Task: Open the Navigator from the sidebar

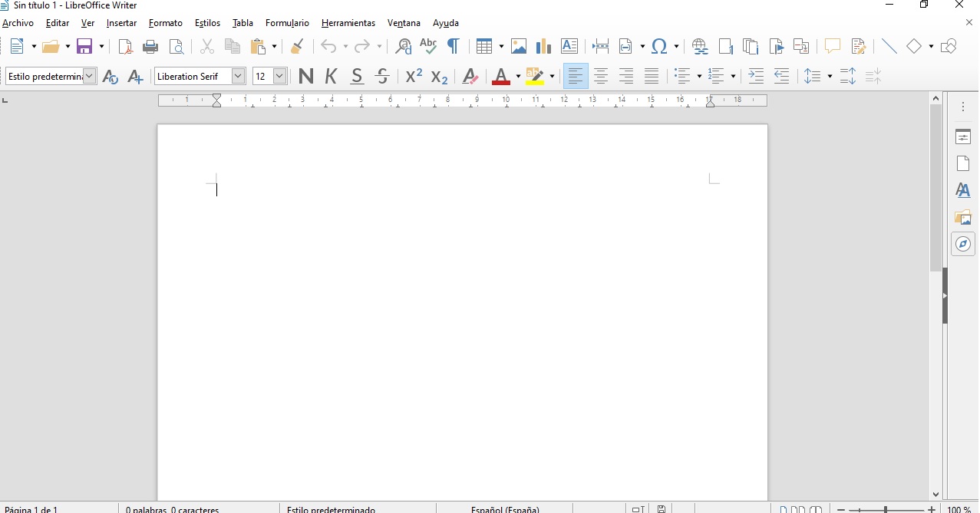Action: (963, 245)
